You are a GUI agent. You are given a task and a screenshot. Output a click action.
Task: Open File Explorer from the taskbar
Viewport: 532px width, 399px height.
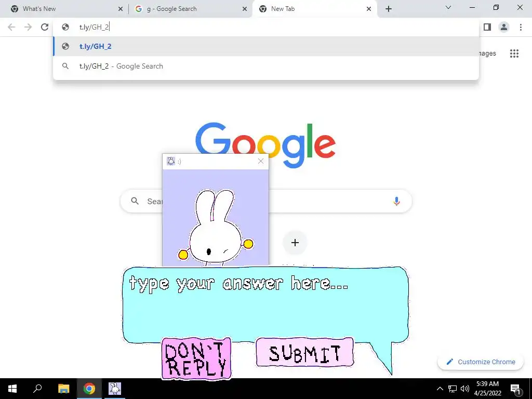click(63, 389)
